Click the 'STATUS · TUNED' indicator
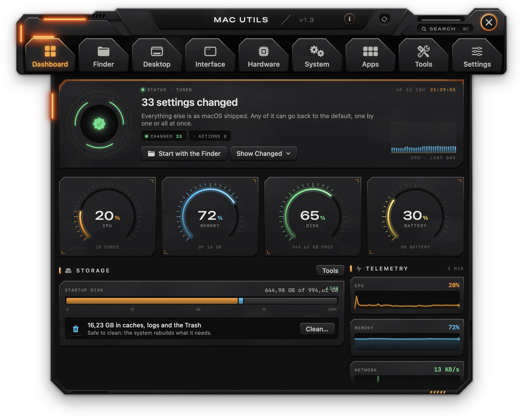The width and height of the screenshot is (523, 420). tap(166, 90)
